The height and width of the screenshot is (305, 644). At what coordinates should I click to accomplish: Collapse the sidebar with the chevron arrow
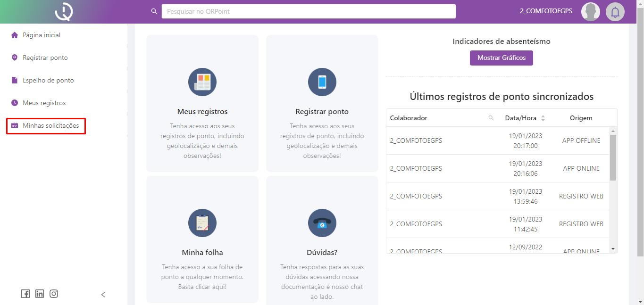(103, 295)
